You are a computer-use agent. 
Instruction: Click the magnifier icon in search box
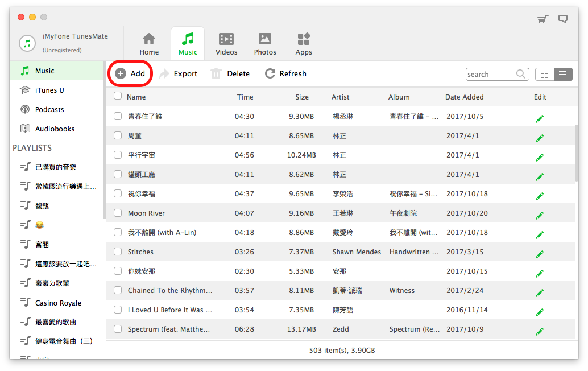pyautogui.click(x=520, y=74)
